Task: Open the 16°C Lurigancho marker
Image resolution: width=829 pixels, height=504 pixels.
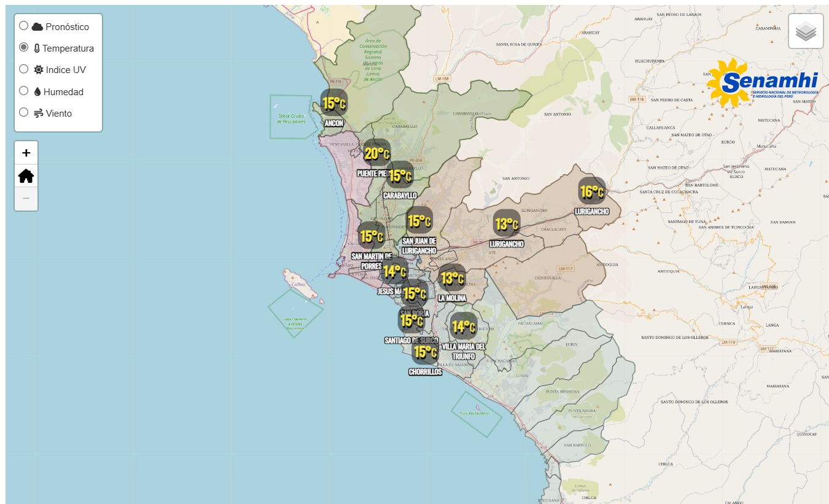Action: point(592,191)
